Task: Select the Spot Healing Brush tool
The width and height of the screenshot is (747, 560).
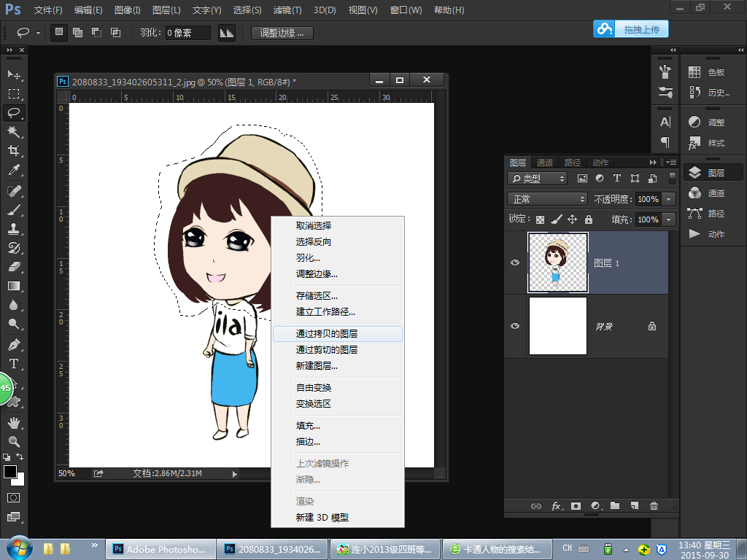Action: pyautogui.click(x=14, y=191)
